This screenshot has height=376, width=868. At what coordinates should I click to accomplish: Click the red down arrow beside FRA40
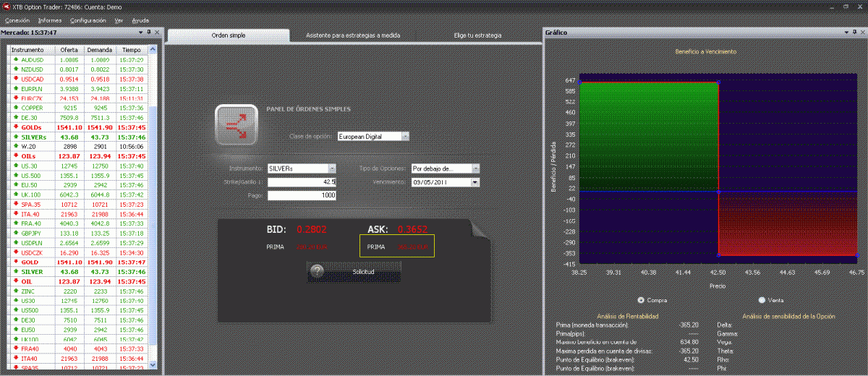click(x=15, y=349)
